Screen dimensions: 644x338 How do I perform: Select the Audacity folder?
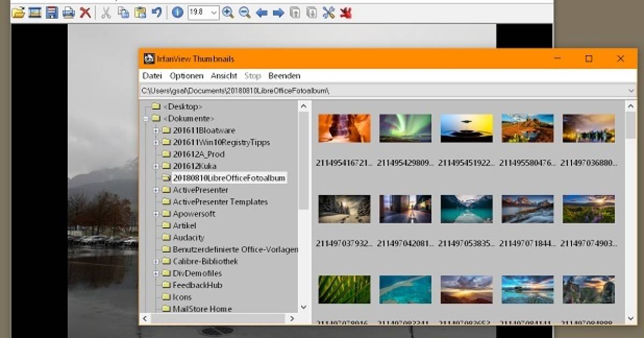pyautogui.click(x=188, y=238)
